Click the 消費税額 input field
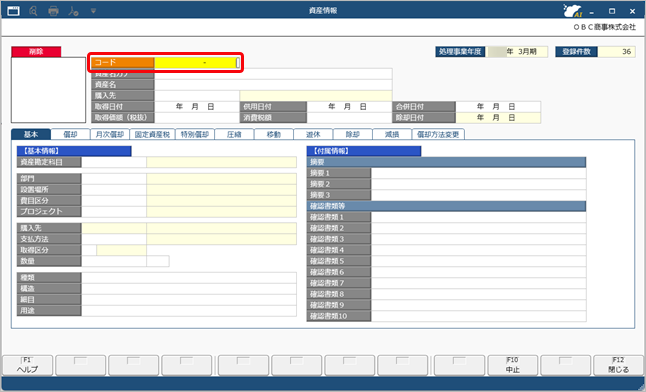Screen dimensions: 646x392 [x=349, y=117]
